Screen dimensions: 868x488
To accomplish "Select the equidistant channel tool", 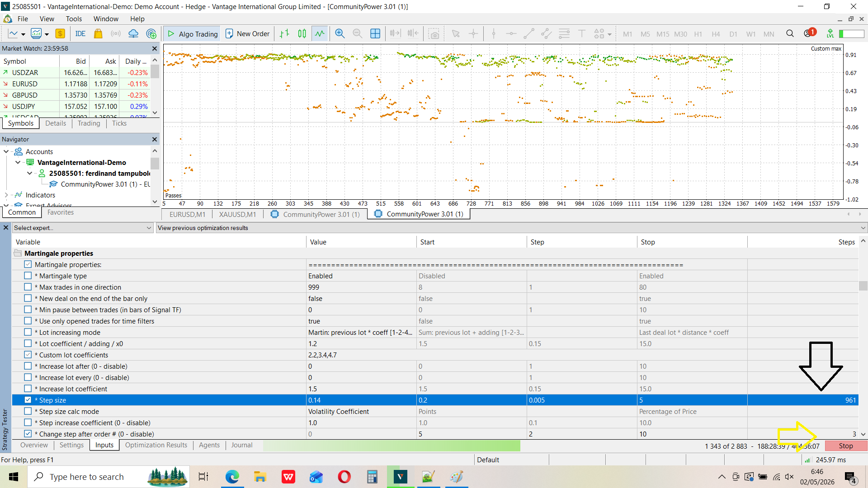I will pos(547,34).
